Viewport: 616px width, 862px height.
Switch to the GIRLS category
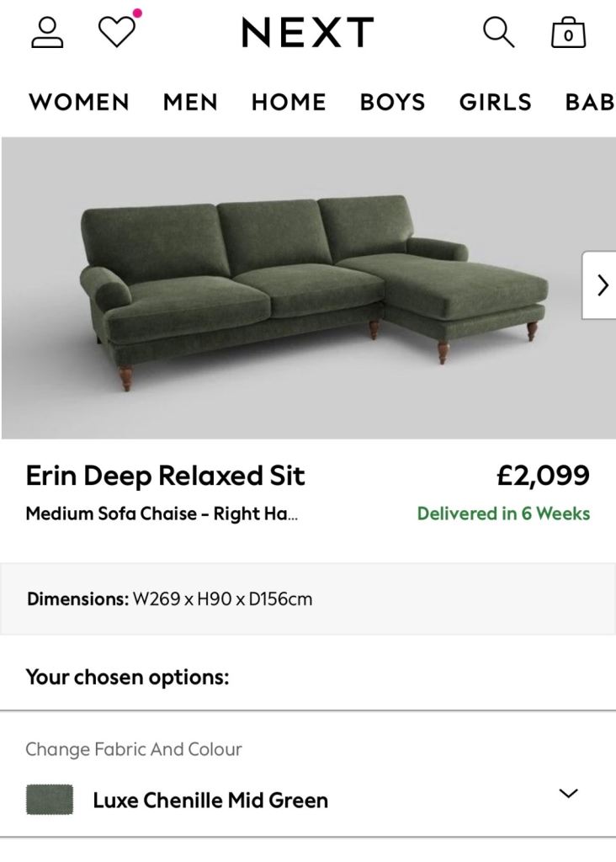click(x=495, y=102)
